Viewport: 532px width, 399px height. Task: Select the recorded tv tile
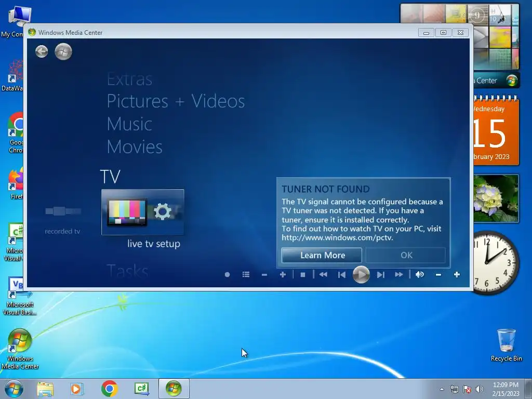63,220
